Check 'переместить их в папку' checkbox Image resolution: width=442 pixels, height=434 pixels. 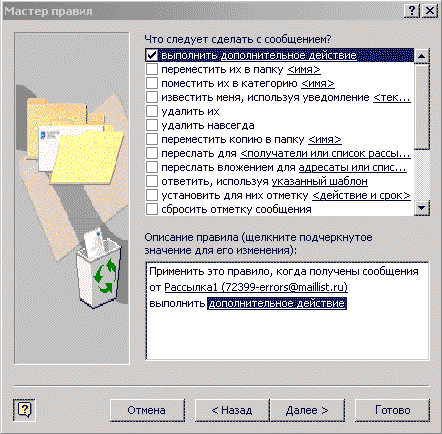tap(152, 69)
